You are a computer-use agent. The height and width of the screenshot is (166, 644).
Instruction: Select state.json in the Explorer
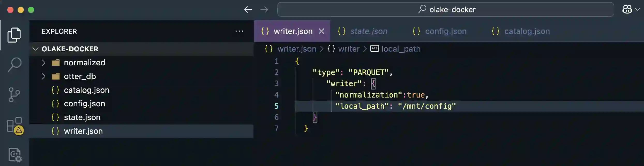click(82, 117)
